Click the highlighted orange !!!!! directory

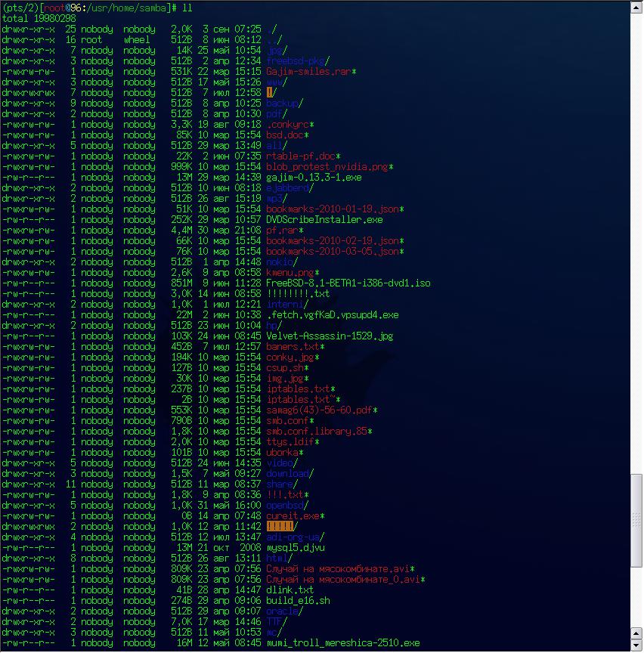coord(279,526)
